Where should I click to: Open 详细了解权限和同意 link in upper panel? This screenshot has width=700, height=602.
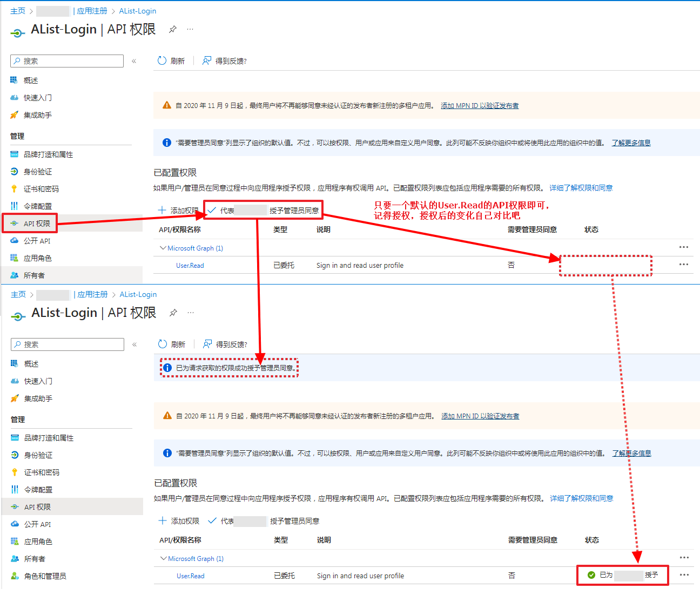(x=581, y=188)
